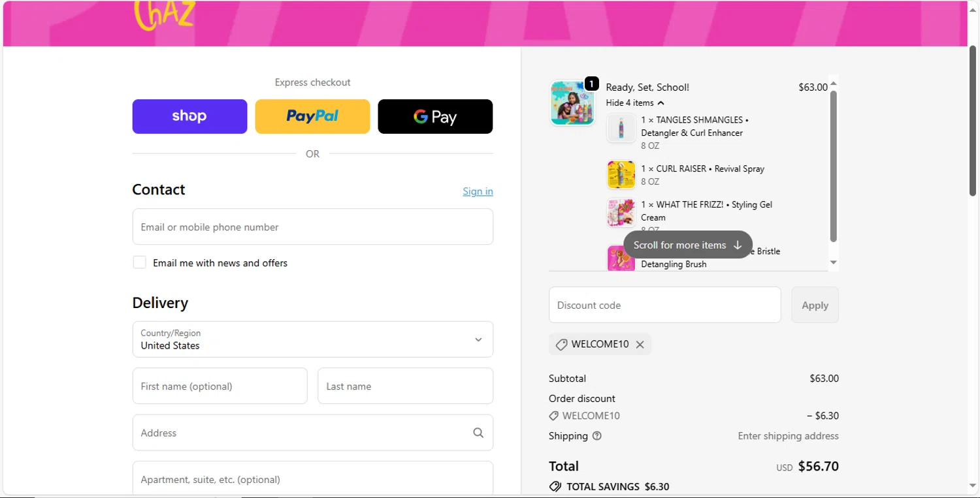Image resolution: width=980 pixels, height=498 pixels.
Task: Click the Order discount WELCOME10 tag icon
Action: [554, 416]
